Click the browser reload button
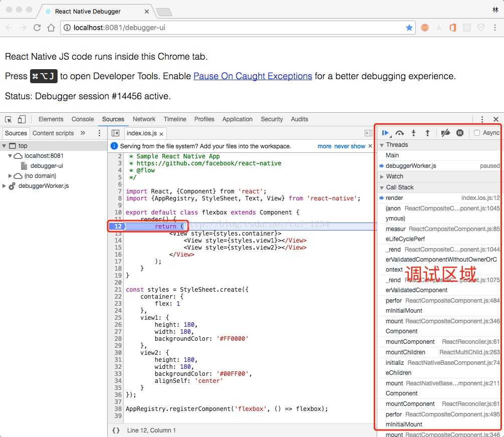504x437 pixels. (37, 28)
